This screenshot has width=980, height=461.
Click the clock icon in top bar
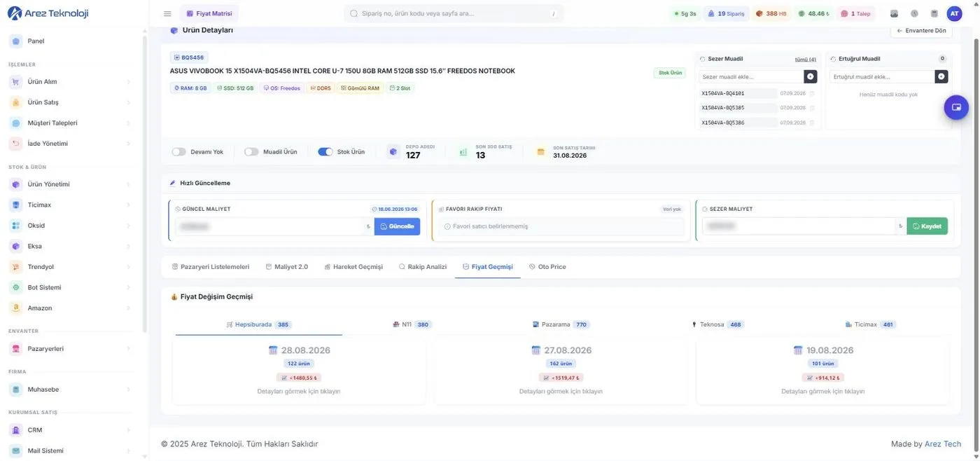[914, 13]
